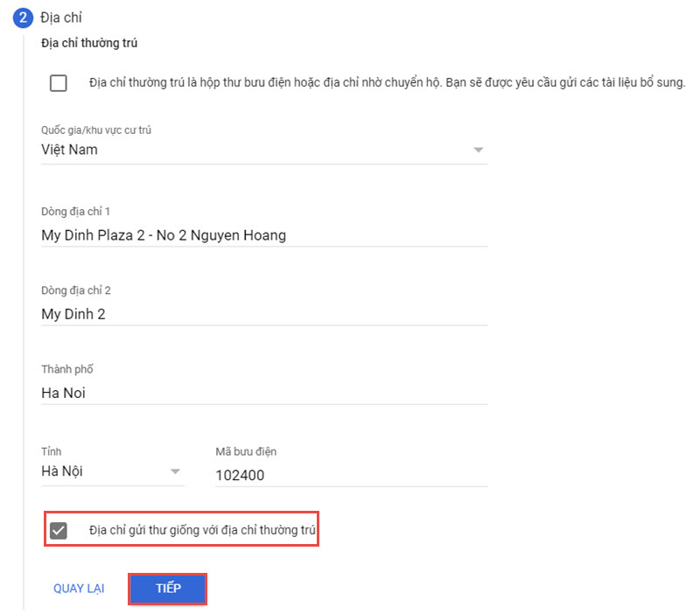Click the gray dropdown arrow beside Việt Nam
The image size is (700, 614).
[x=479, y=150]
